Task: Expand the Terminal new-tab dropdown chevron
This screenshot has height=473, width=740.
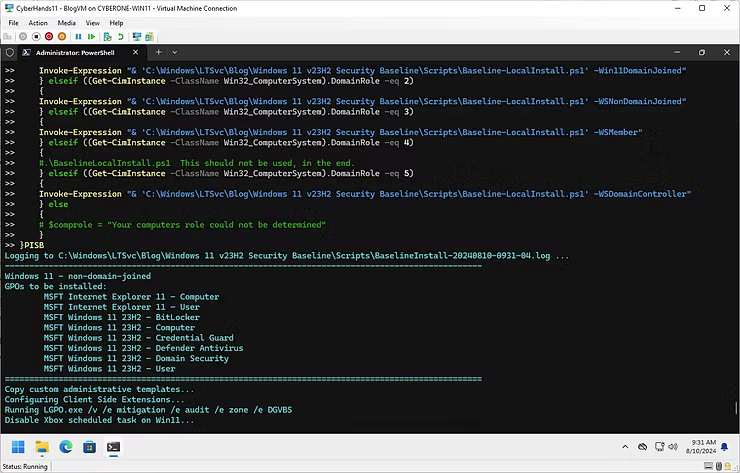Action: [175, 52]
